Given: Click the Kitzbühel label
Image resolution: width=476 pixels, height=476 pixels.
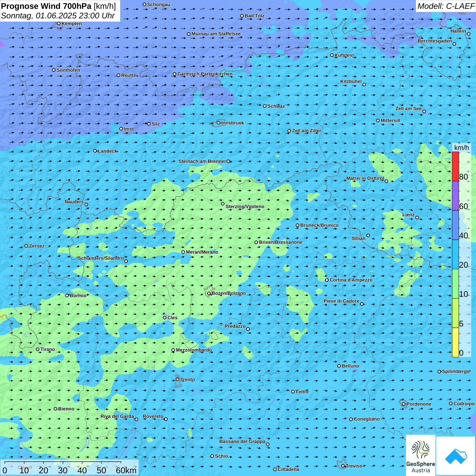Looking at the screenshot, I should (x=351, y=81).
